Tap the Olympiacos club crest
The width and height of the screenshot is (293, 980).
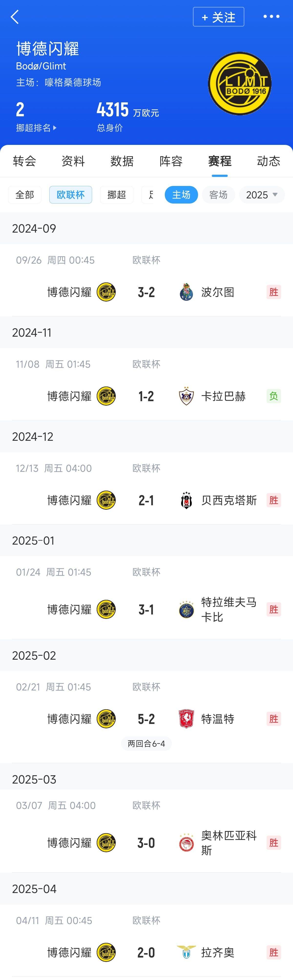pyautogui.click(x=186, y=843)
